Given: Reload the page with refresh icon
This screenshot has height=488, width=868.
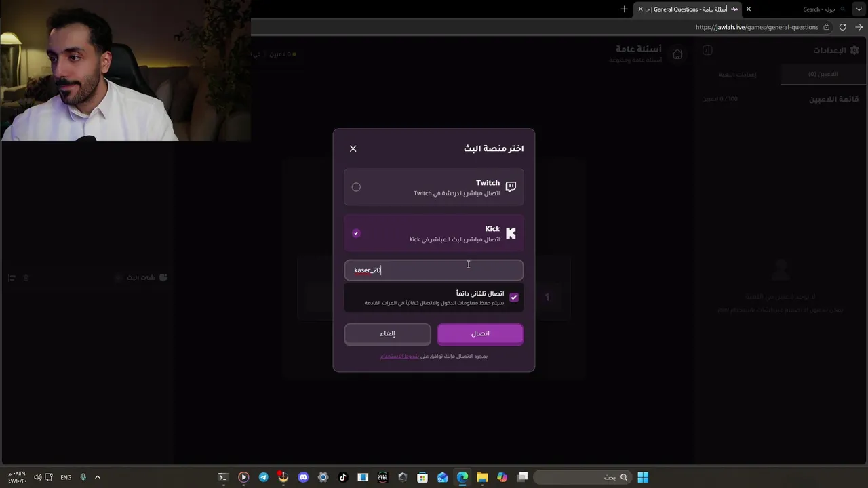Looking at the screenshot, I should tap(842, 27).
